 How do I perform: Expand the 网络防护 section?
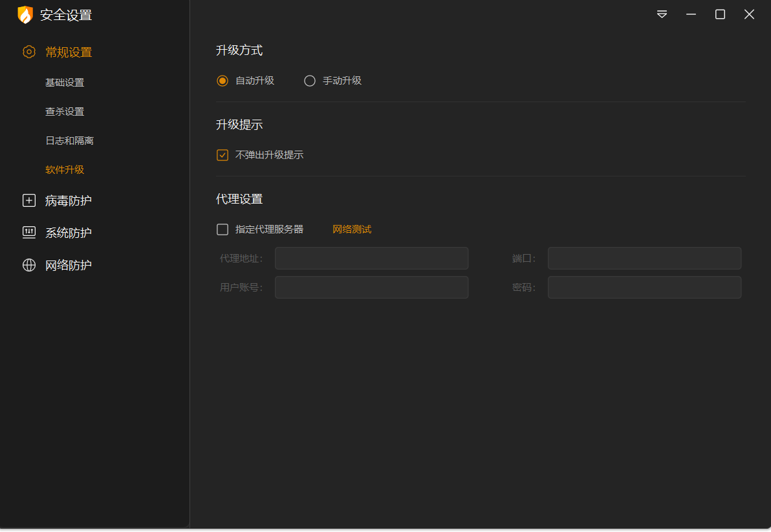[69, 265]
